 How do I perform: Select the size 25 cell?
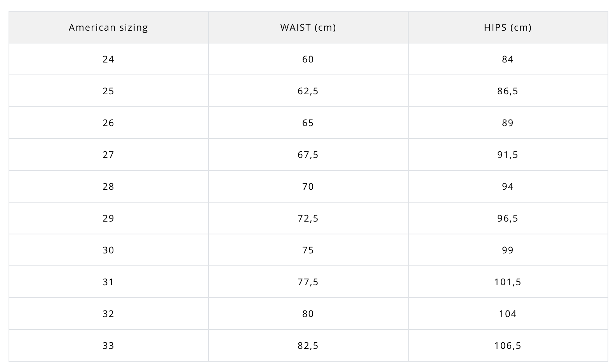108,91
